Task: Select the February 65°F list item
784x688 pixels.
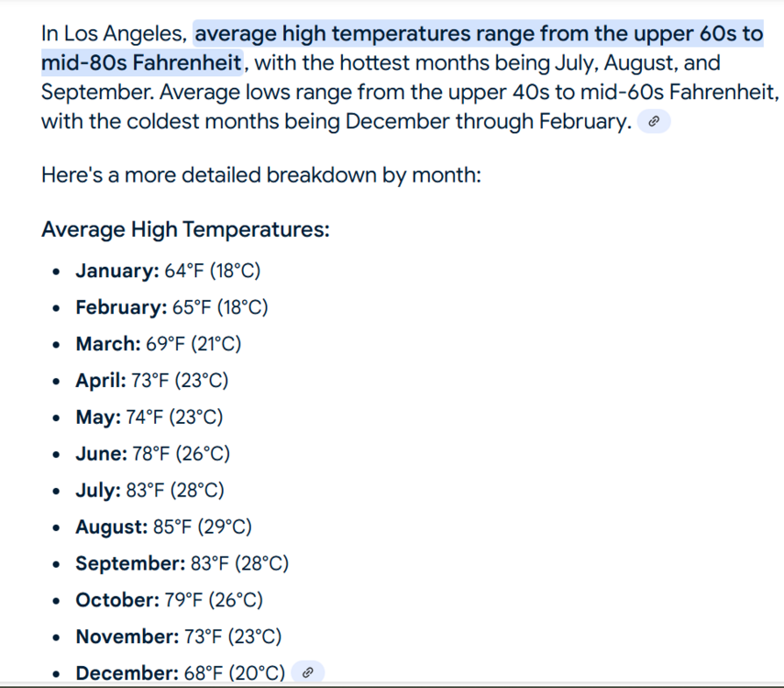Action: point(171,307)
